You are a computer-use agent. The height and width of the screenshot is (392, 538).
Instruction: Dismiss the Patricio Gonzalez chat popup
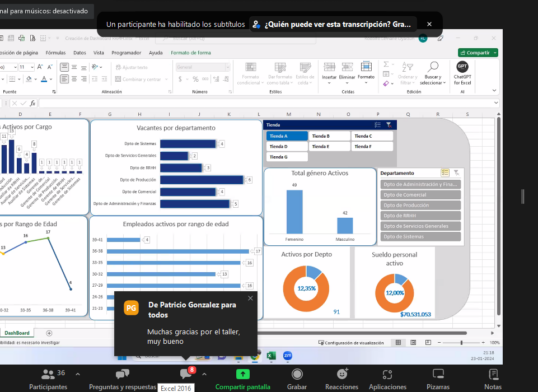250,298
